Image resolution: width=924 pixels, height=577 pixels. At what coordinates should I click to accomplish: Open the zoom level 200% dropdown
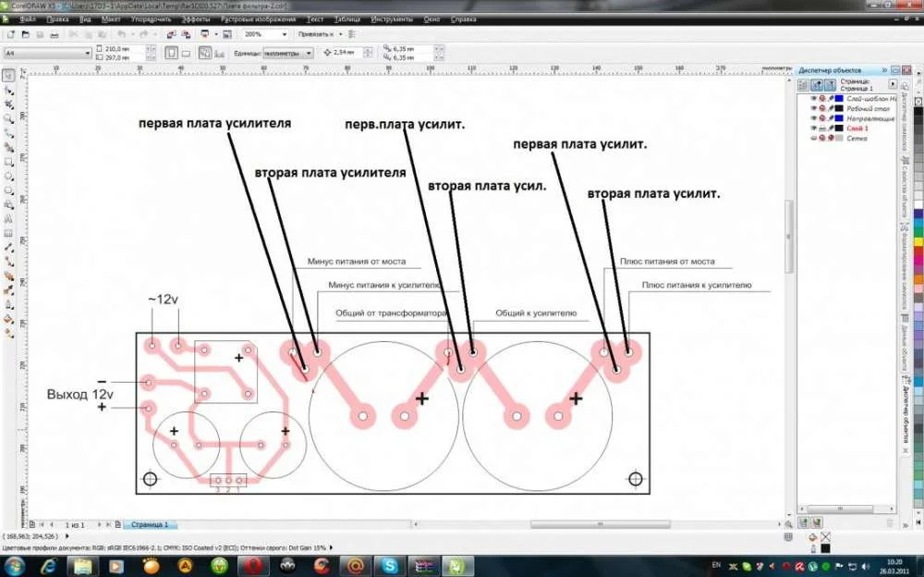[284, 35]
